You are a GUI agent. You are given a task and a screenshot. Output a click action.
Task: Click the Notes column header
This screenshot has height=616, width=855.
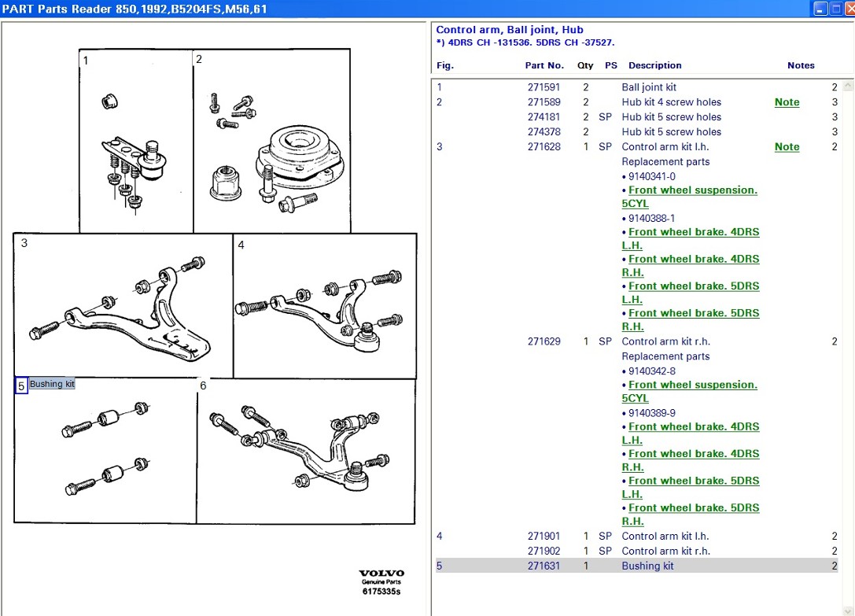coord(801,65)
